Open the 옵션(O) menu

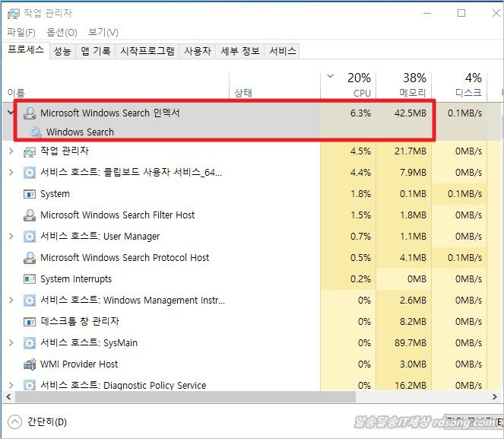coord(62,32)
